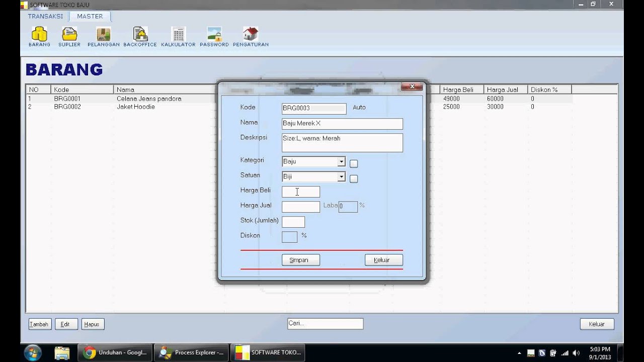Show hidden system tray icons
This screenshot has width=644, height=362.
[519, 353]
